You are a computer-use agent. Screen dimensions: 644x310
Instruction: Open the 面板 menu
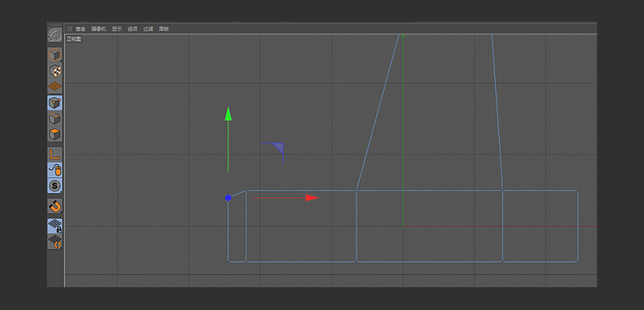[x=164, y=29]
